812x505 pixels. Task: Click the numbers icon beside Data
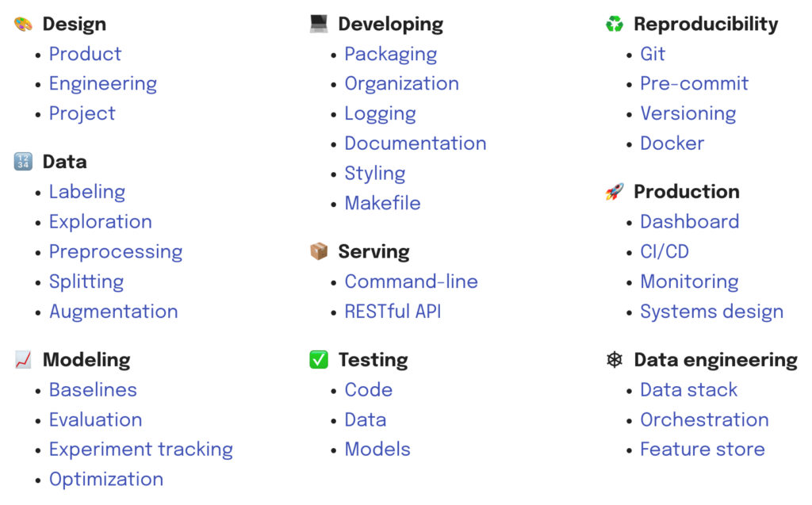(23, 162)
